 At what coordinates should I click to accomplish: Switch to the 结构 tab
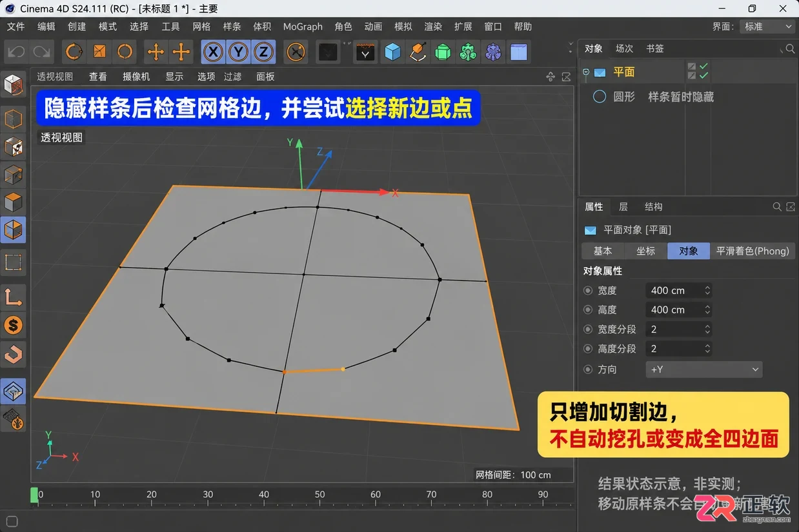click(653, 207)
